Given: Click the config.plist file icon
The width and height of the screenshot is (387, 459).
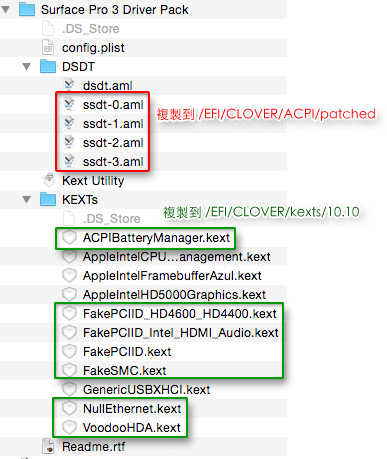Looking at the screenshot, I should 48,47.
